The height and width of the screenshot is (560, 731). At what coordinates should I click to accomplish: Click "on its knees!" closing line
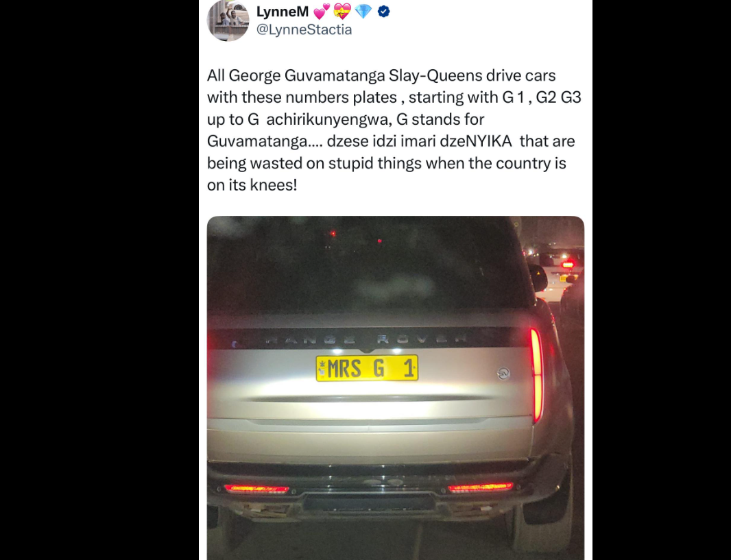point(252,185)
